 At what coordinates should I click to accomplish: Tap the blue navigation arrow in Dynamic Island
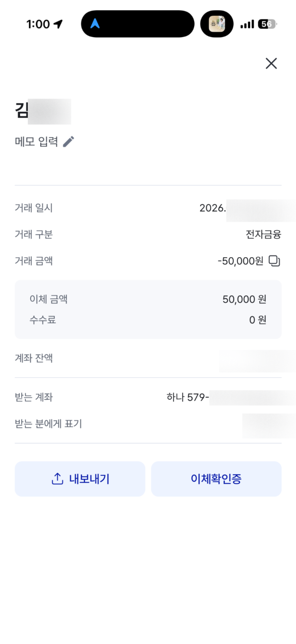coord(95,23)
